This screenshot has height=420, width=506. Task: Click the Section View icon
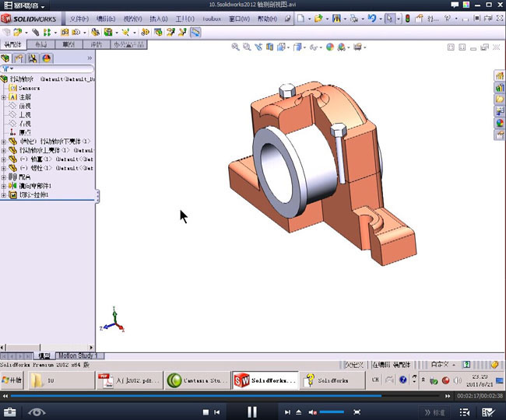pos(269,47)
